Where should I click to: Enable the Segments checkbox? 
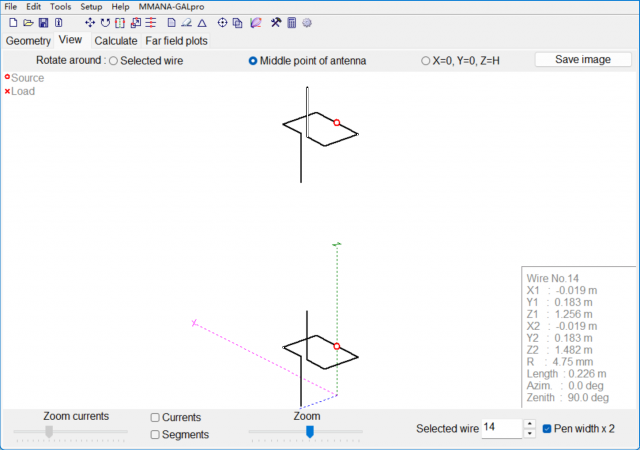click(155, 434)
